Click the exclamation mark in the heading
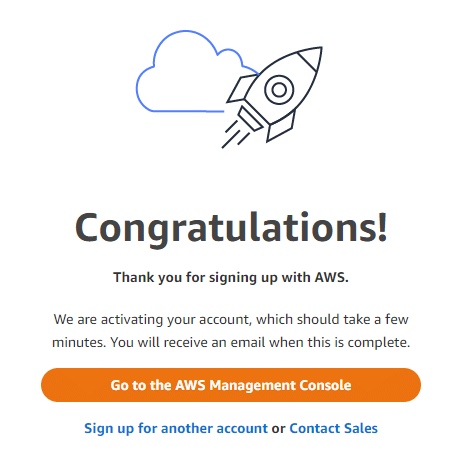Viewport: 467px width, 458px height. 382,226
